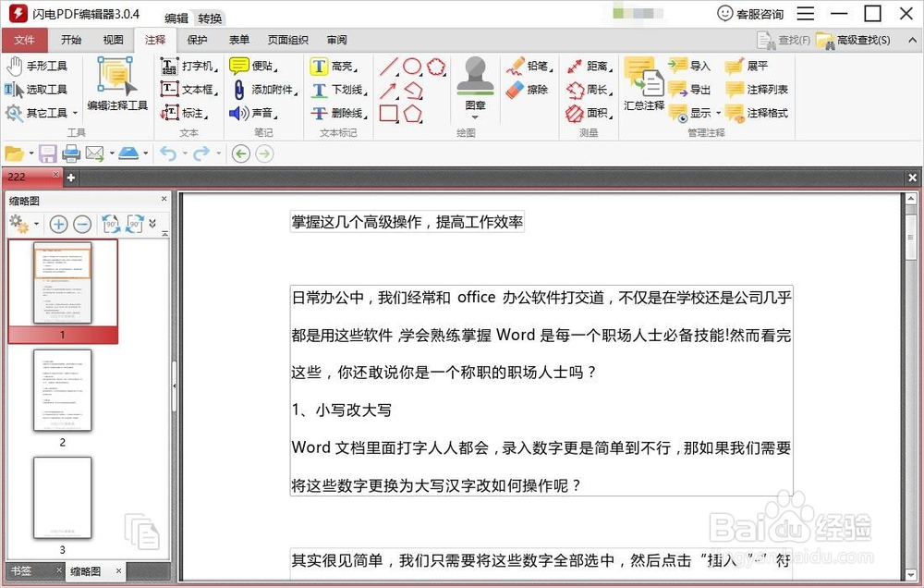Screen dimensions: 924x588
Task: Open the 转换 menu
Action: [x=210, y=18]
